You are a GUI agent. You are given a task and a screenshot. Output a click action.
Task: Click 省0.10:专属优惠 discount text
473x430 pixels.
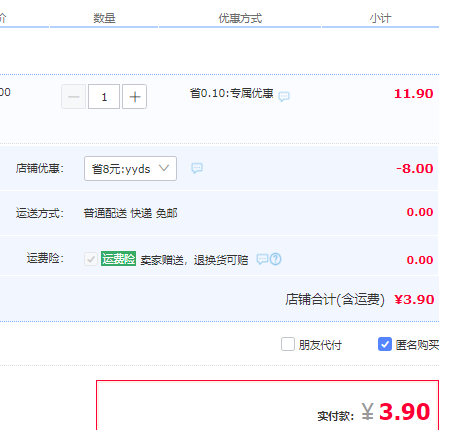click(232, 93)
